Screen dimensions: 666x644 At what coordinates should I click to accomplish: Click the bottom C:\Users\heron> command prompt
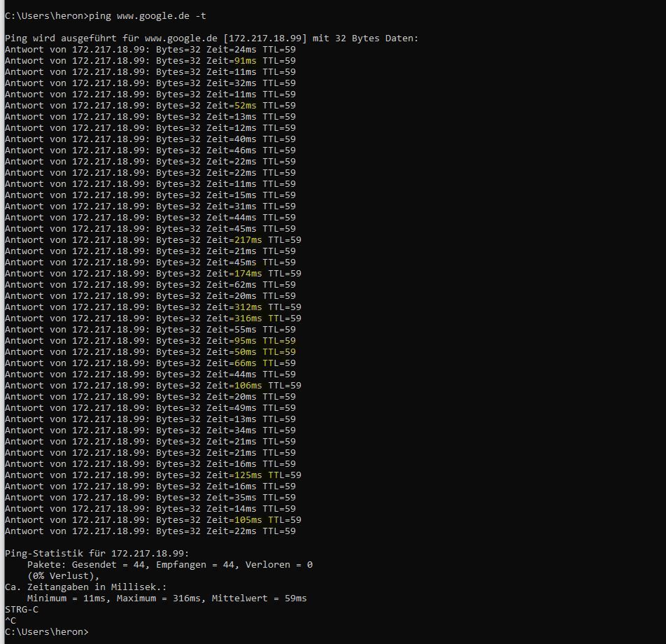pyautogui.click(x=47, y=631)
